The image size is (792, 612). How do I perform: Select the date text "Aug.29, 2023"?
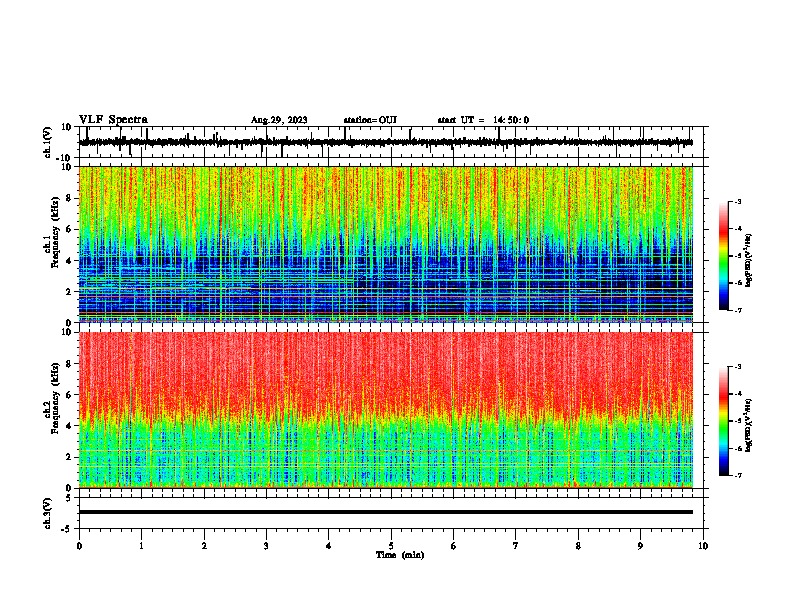279,120
